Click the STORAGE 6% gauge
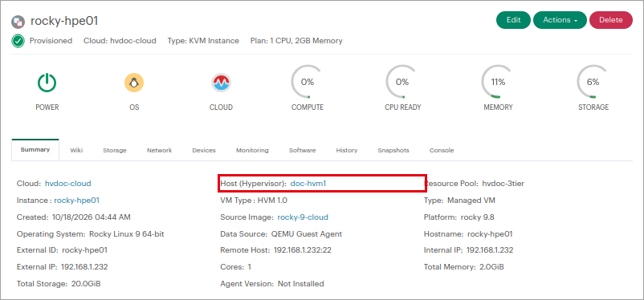 point(593,82)
